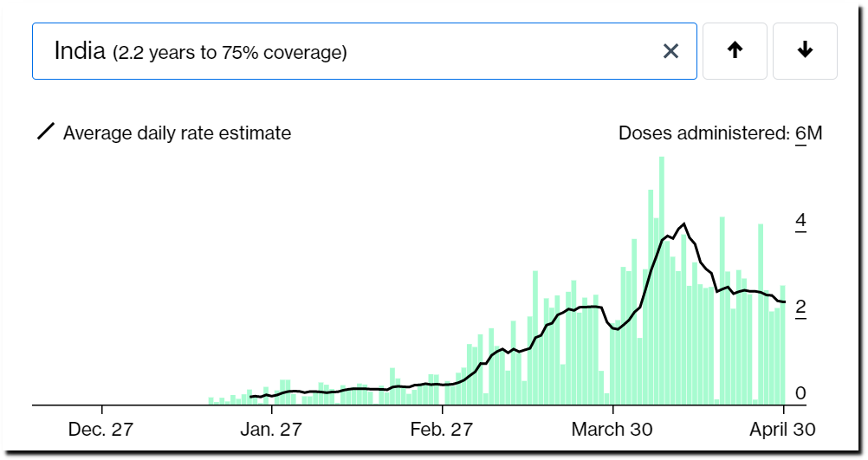Select the tallest bar in the doses chart
Viewport: 868px width, 460px height.
662,281
